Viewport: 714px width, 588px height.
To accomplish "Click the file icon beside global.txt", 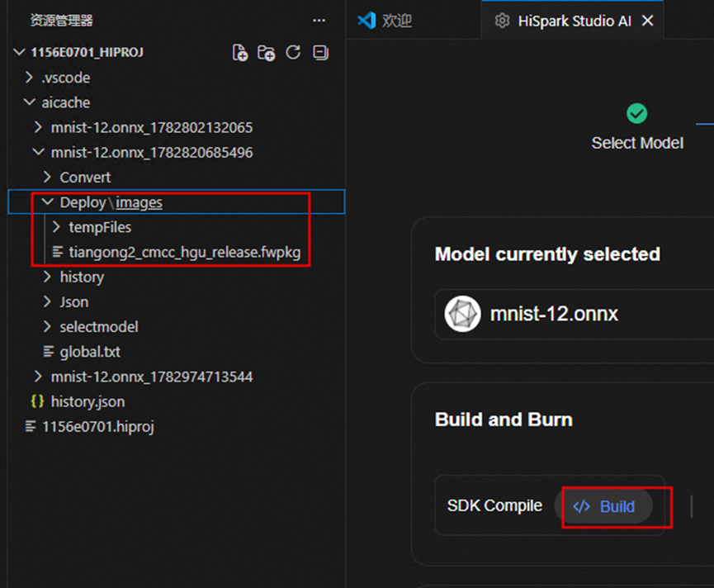I will (49, 352).
